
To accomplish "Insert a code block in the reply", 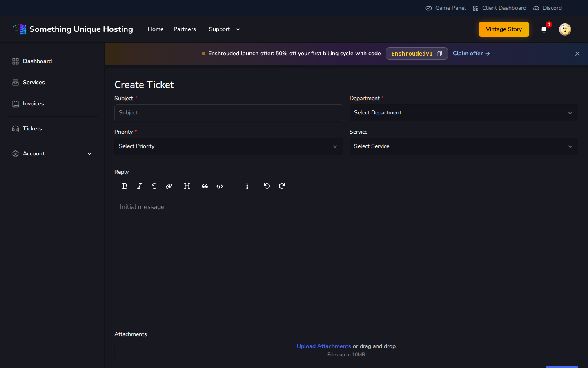I will pos(220,186).
